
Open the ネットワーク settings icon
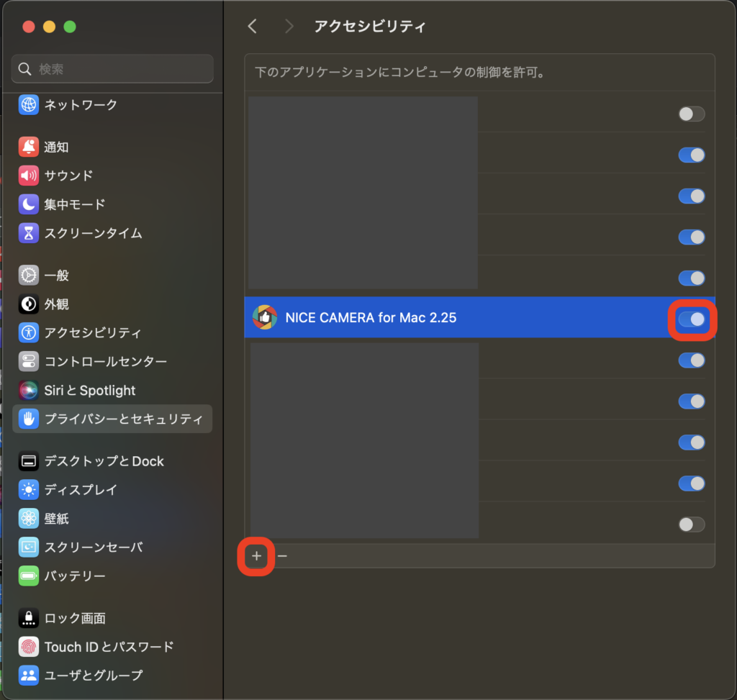[x=29, y=105]
